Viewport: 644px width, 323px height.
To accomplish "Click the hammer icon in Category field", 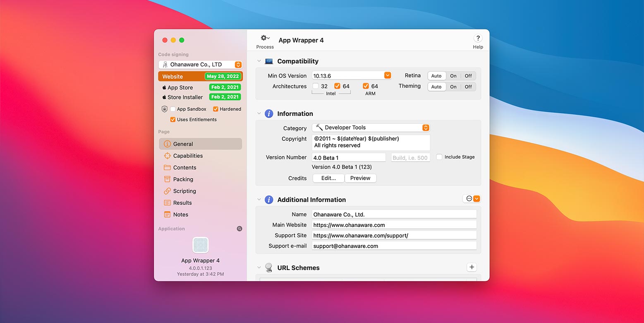I will 319,127.
